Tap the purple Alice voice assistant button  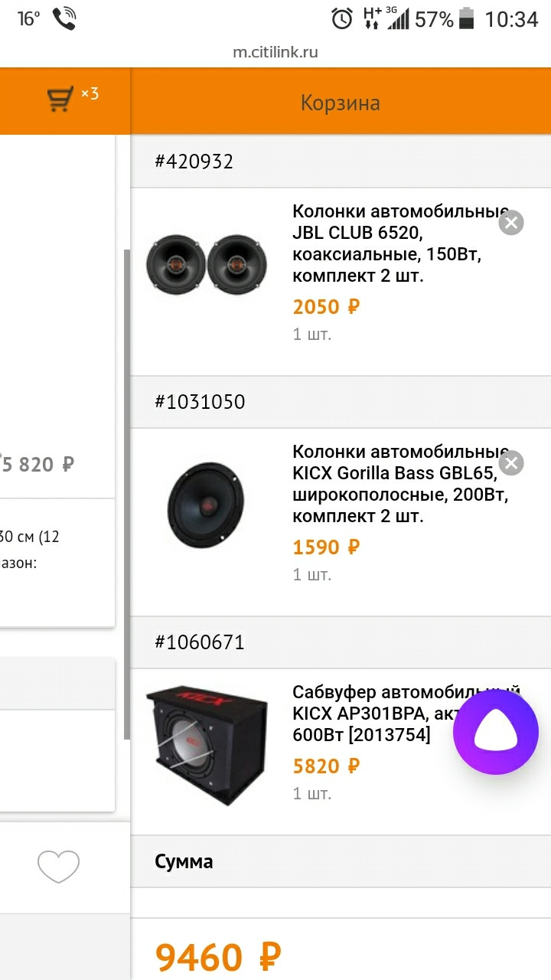(x=495, y=733)
